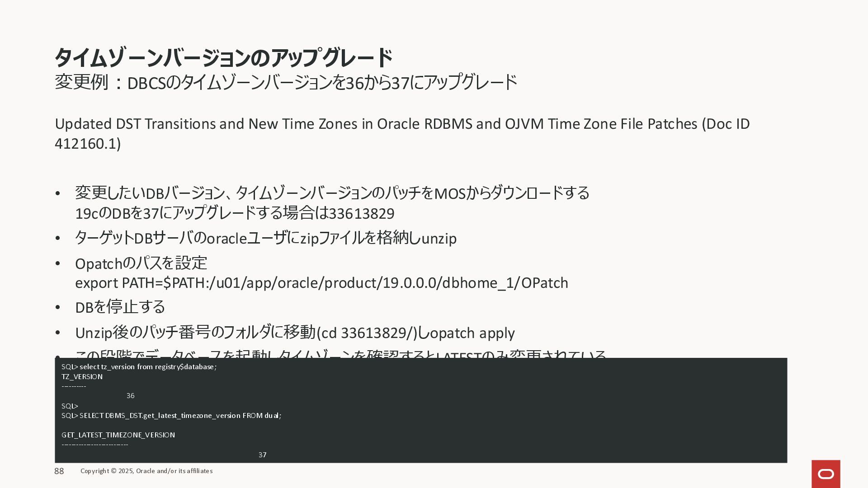Image resolution: width=868 pixels, height=488 pixels.
Task: Click the bullet about downloading the patch from MOS
Action: [x=332, y=193]
